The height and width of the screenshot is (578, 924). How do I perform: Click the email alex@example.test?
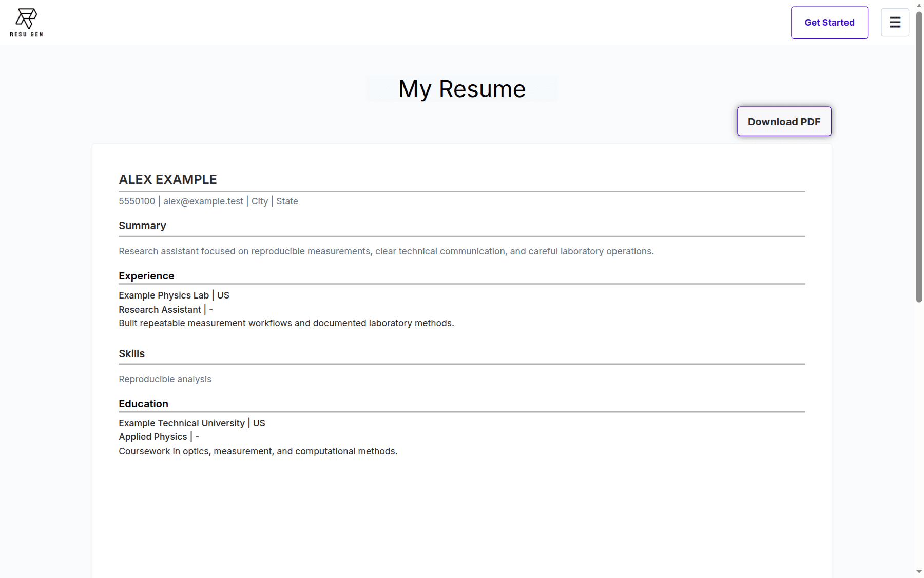point(203,201)
